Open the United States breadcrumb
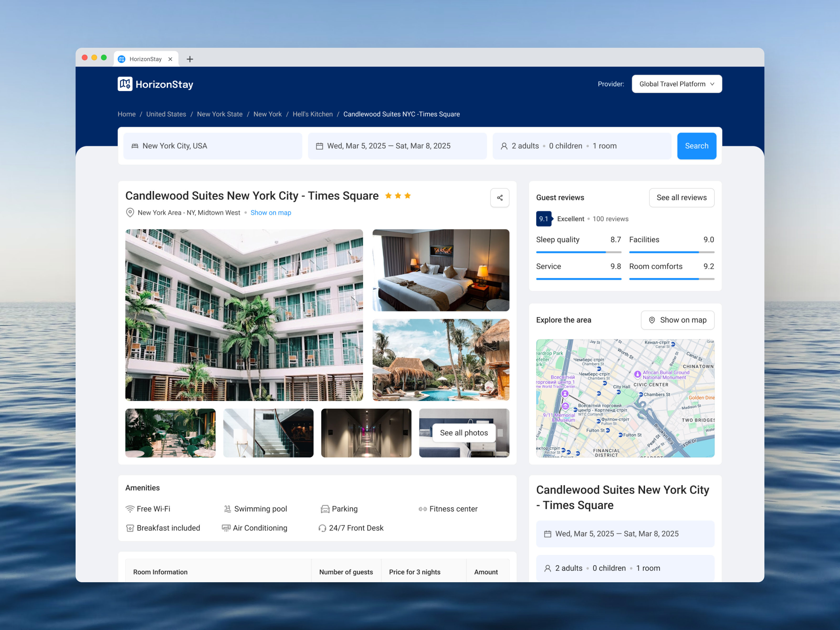The height and width of the screenshot is (630, 840). 166,114
